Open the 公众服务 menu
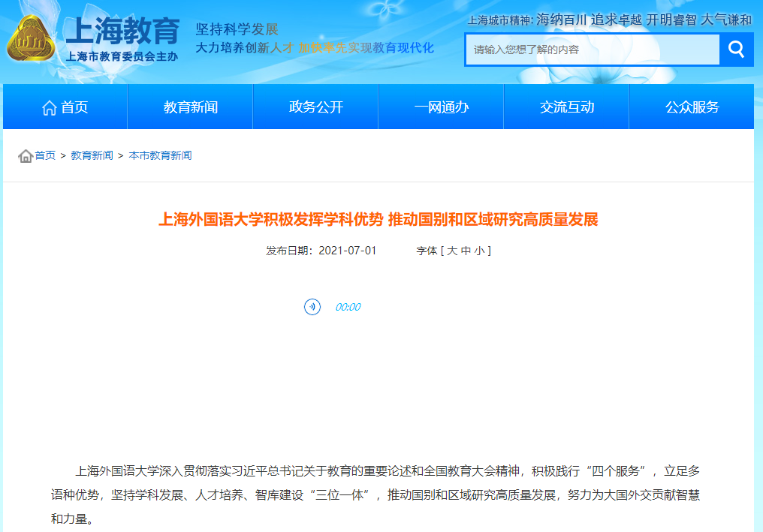The image size is (763, 532). (691, 107)
